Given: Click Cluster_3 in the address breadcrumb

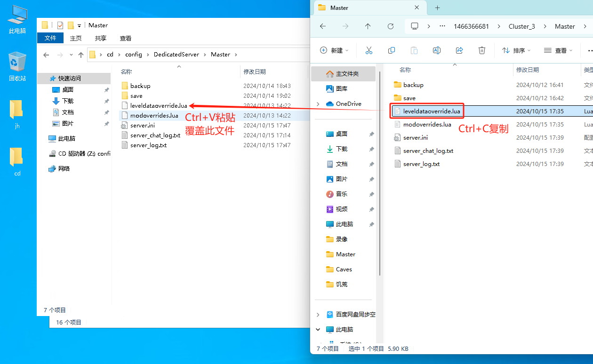Looking at the screenshot, I should 521,26.
